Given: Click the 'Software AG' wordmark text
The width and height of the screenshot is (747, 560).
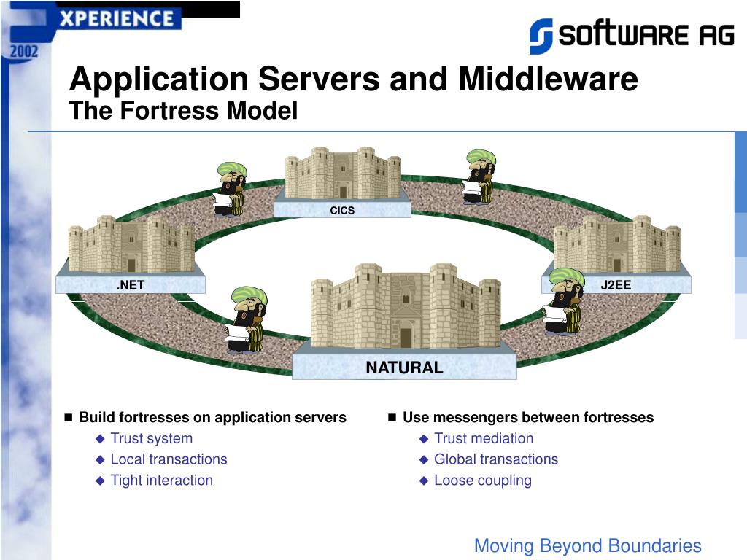Looking at the screenshot, I should tap(646, 34).
